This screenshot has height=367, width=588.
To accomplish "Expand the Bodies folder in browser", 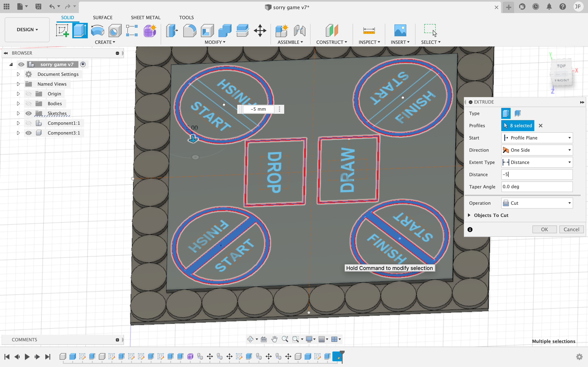I will click(x=18, y=103).
